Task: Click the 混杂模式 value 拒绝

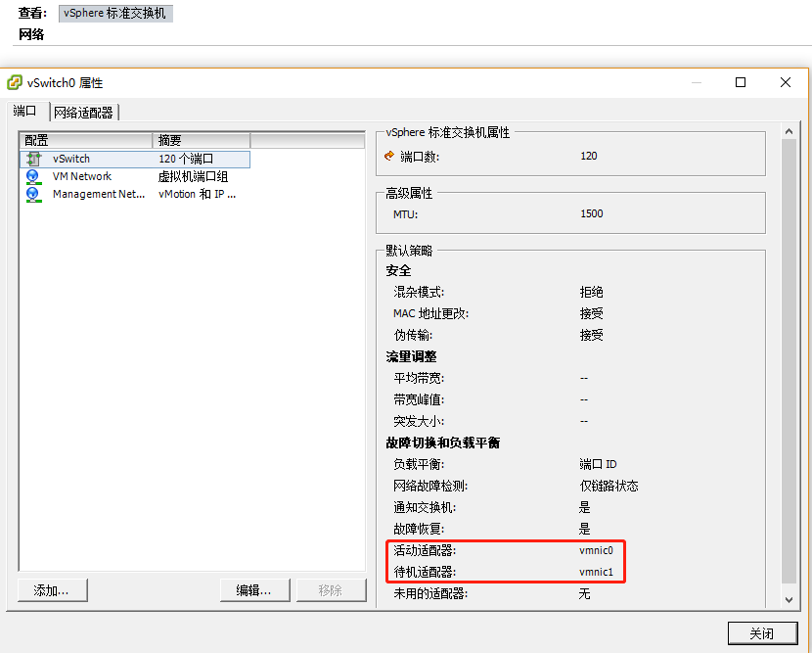Action: pos(592,292)
